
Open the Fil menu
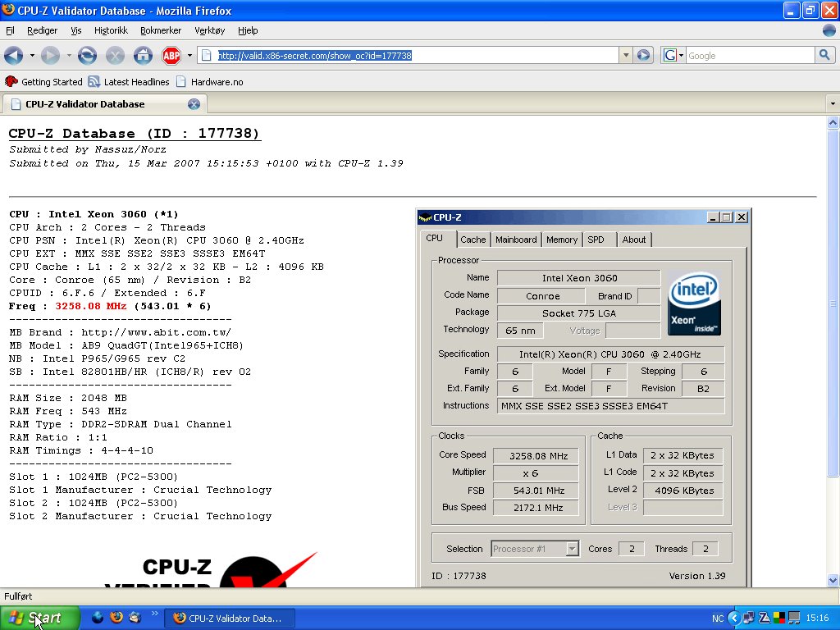point(10,30)
